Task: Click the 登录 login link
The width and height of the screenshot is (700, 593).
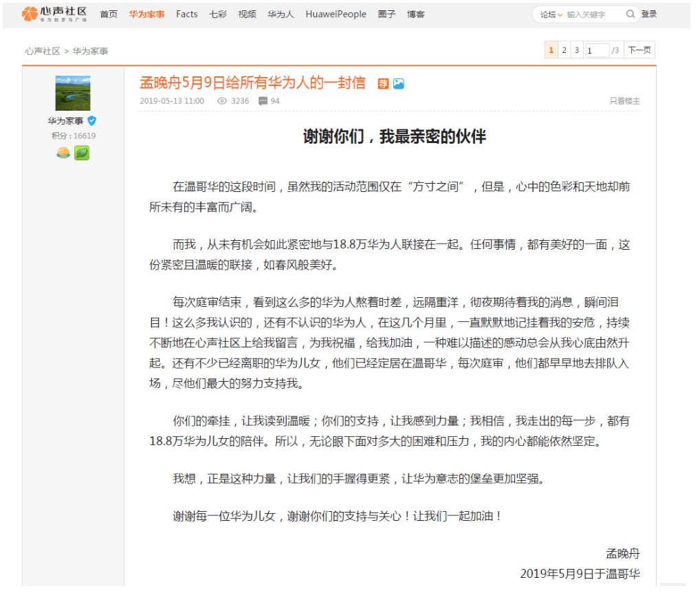Action: tap(648, 14)
